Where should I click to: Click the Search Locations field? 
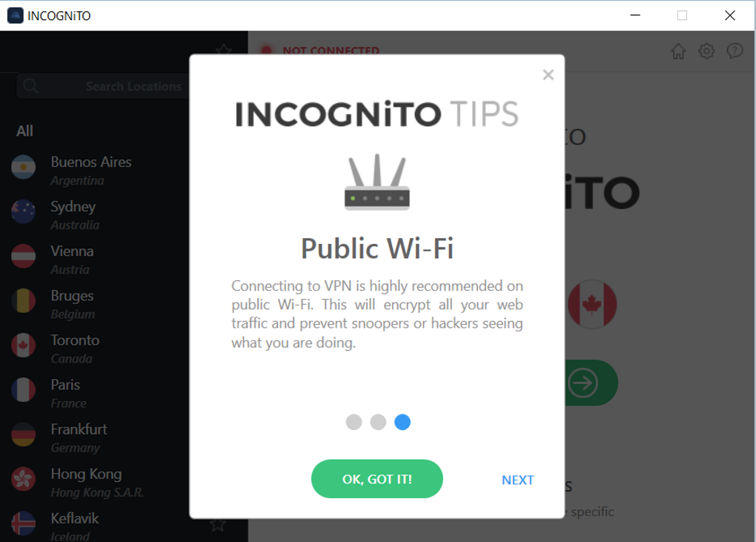point(104,86)
